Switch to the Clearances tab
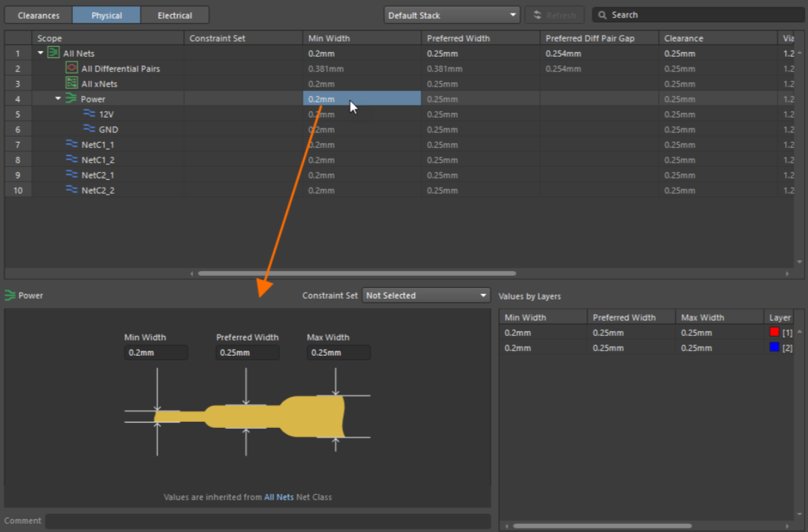The height and width of the screenshot is (532, 808). pyautogui.click(x=39, y=15)
